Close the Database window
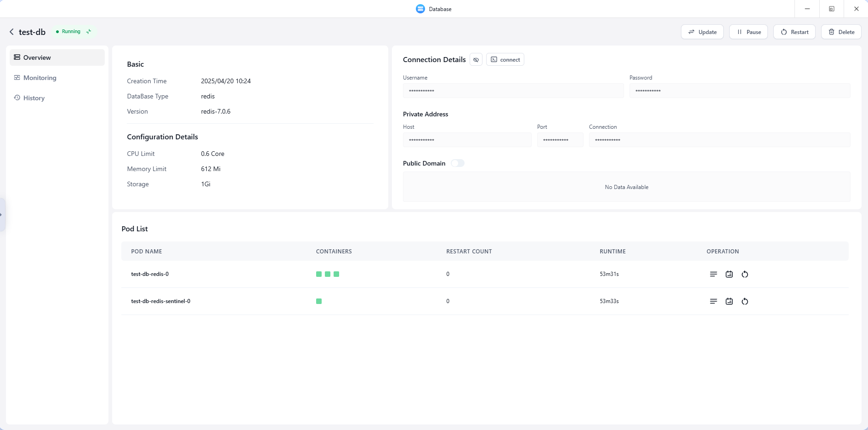The height and width of the screenshot is (430, 868). 856,9
